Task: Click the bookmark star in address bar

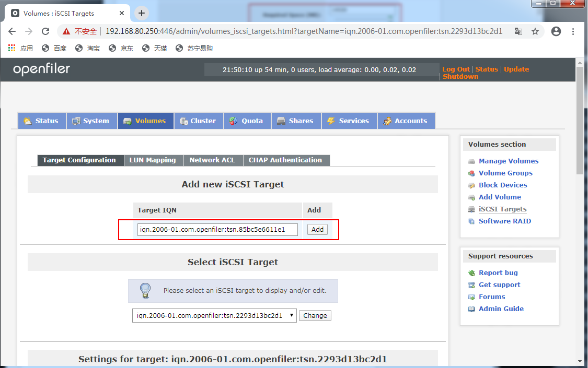Action: (x=535, y=31)
